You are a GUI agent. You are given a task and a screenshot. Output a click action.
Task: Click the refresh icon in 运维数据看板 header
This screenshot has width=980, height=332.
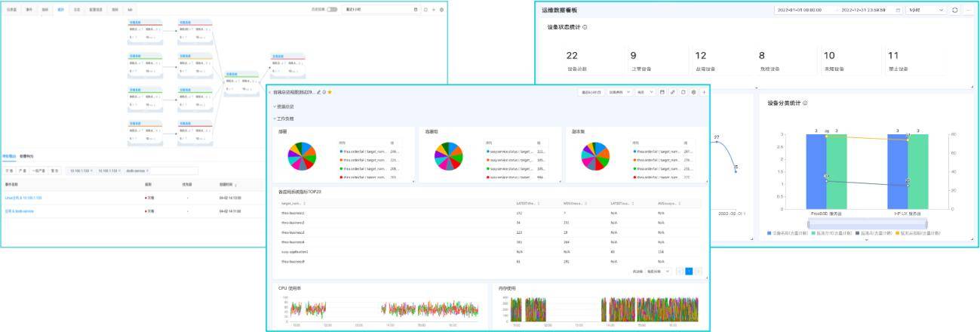[x=955, y=10]
